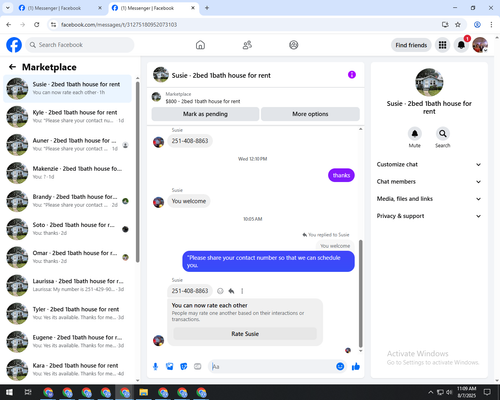Screen dimensions: 500x400
Task: Open the Chrome tab search dropdown arrow
Action: click(x=8, y=8)
